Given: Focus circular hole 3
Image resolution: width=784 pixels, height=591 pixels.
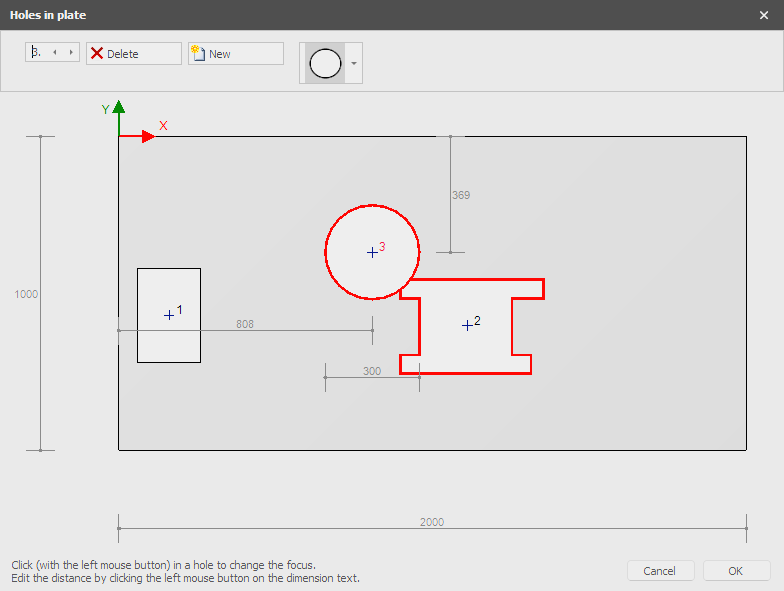Looking at the screenshot, I should (x=372, y=252).
